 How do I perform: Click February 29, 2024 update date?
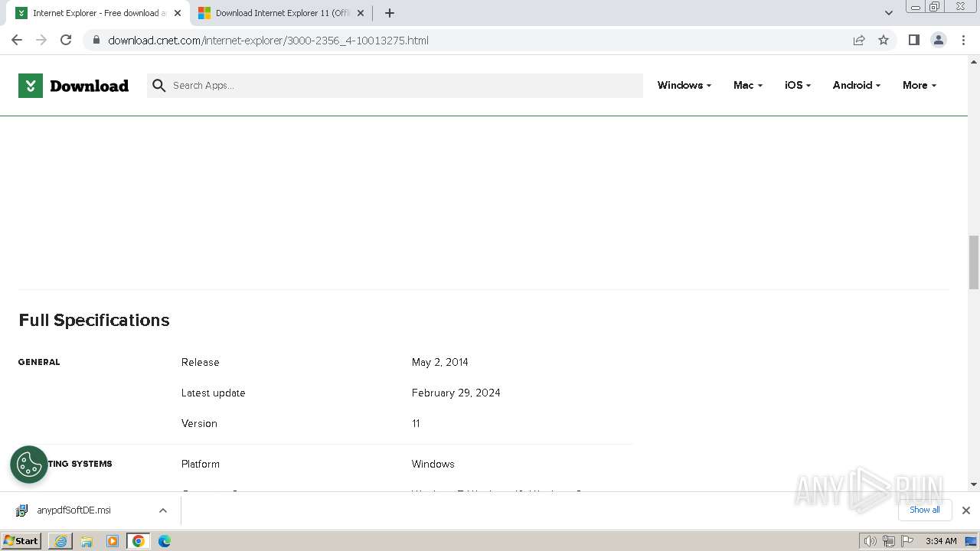click(x=456, y=393)
